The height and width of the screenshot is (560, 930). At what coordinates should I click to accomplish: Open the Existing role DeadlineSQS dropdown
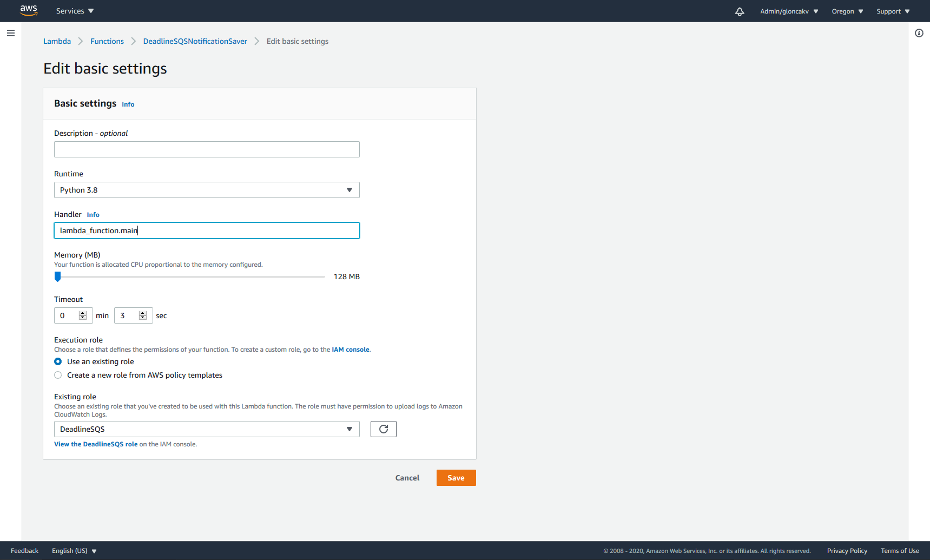pos(207,429)
